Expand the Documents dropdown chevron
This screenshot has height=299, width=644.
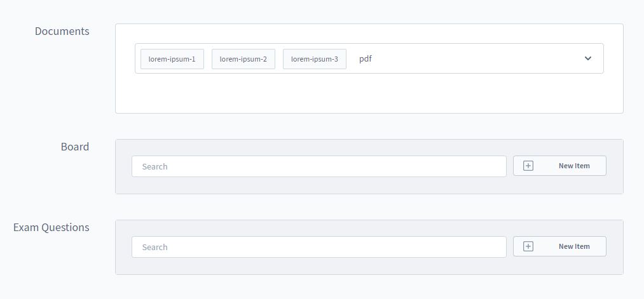pos(587,58)
